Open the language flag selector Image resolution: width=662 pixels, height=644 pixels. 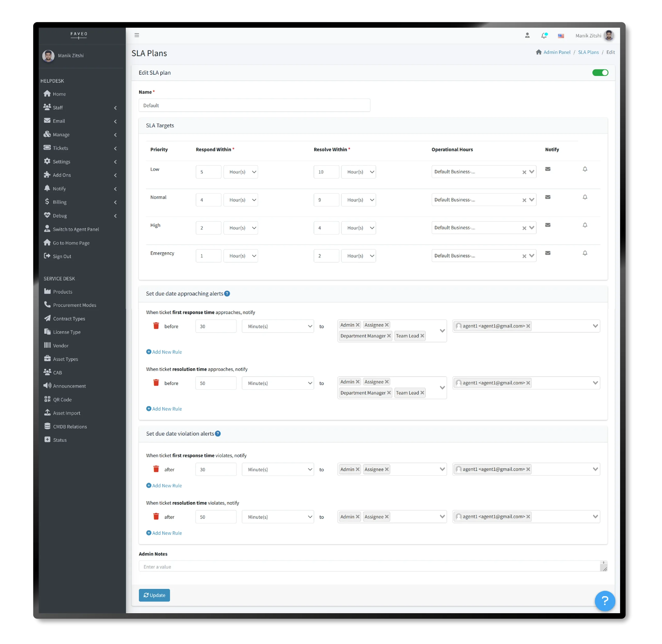click(x=561, y=36)
